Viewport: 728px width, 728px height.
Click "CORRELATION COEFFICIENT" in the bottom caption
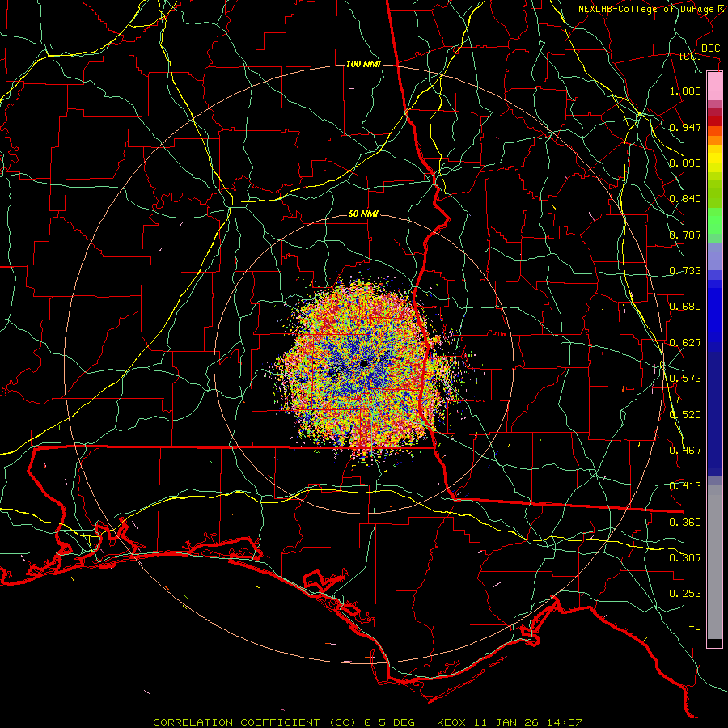[236, 722]
